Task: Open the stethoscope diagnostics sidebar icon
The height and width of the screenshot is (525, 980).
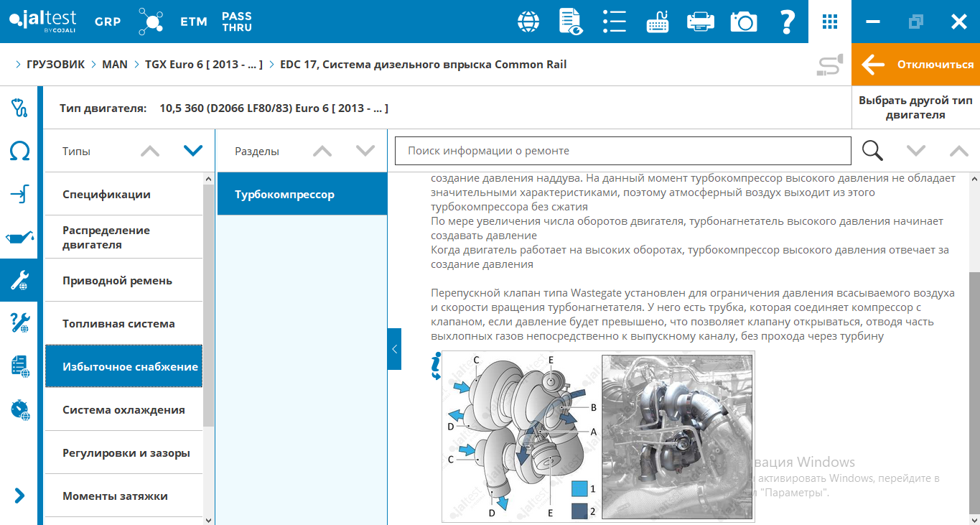Action: 19,108
